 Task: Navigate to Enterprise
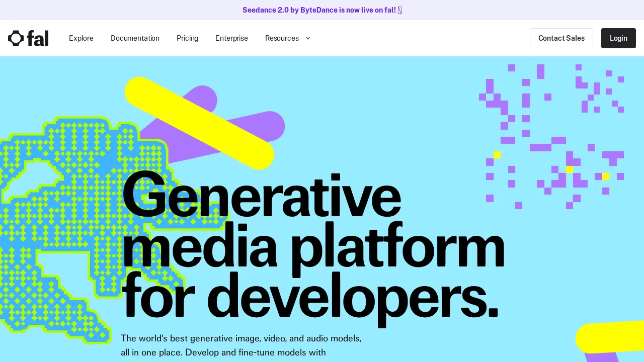231,38
